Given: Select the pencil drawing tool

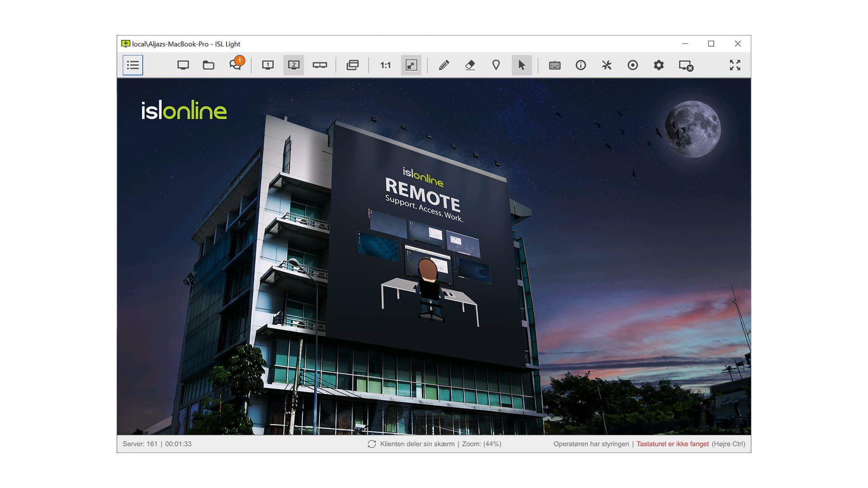Looking at the screenshot, I should [444, 65].
